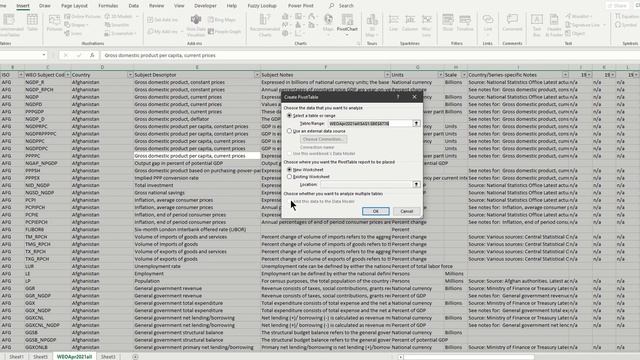Viewport: 640px width, 360px height.
Task: Insert a Line sparkline
Action: point(393,23)
